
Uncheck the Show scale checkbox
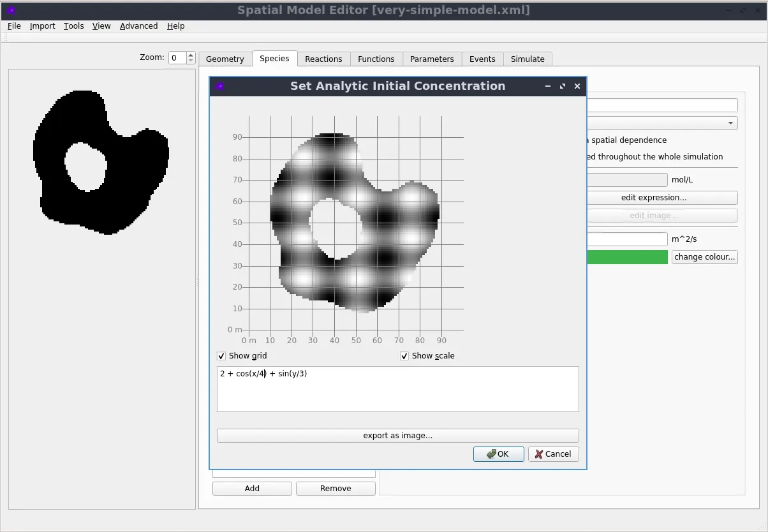404,356
